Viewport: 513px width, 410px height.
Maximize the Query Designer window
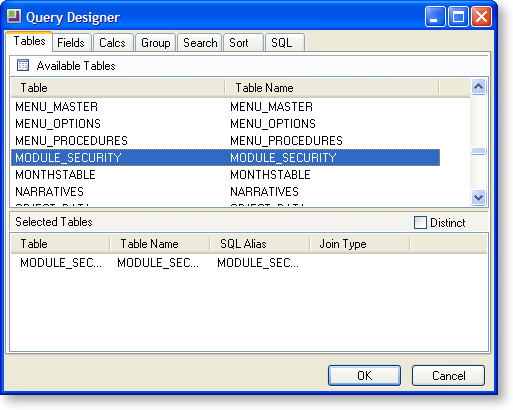click(458, 16)
